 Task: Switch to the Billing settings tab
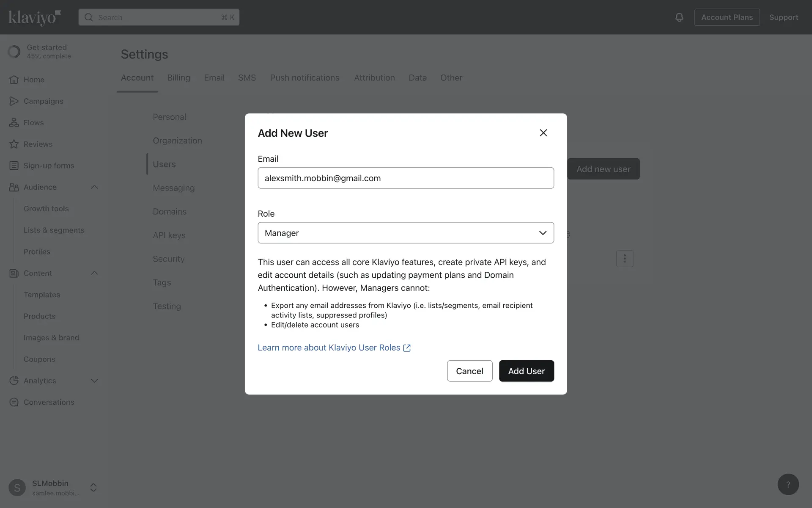(178, 78)
